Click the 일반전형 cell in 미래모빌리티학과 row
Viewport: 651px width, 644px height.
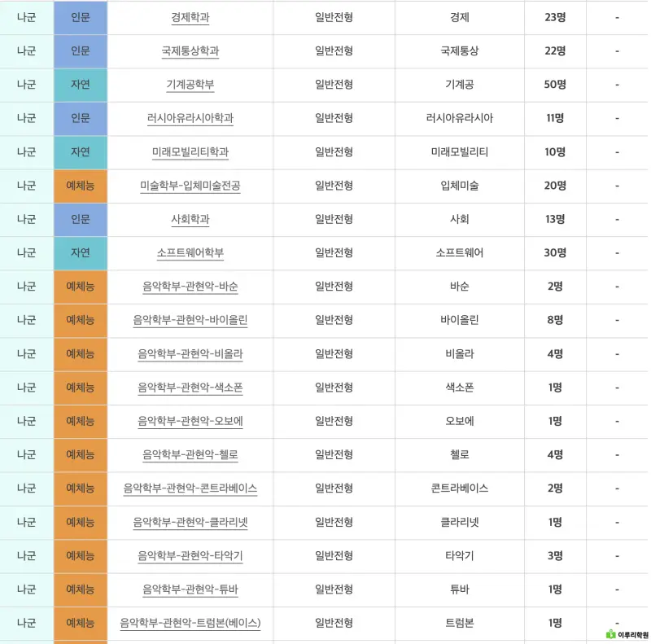[x=334, y=152]
